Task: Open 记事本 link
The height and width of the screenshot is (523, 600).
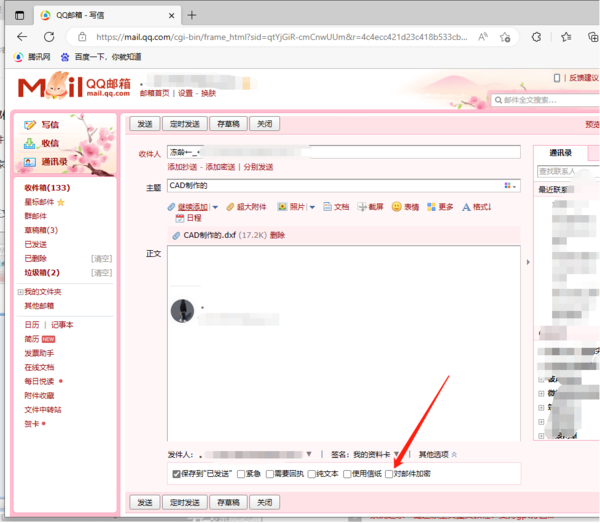Action: pos(62,325)
